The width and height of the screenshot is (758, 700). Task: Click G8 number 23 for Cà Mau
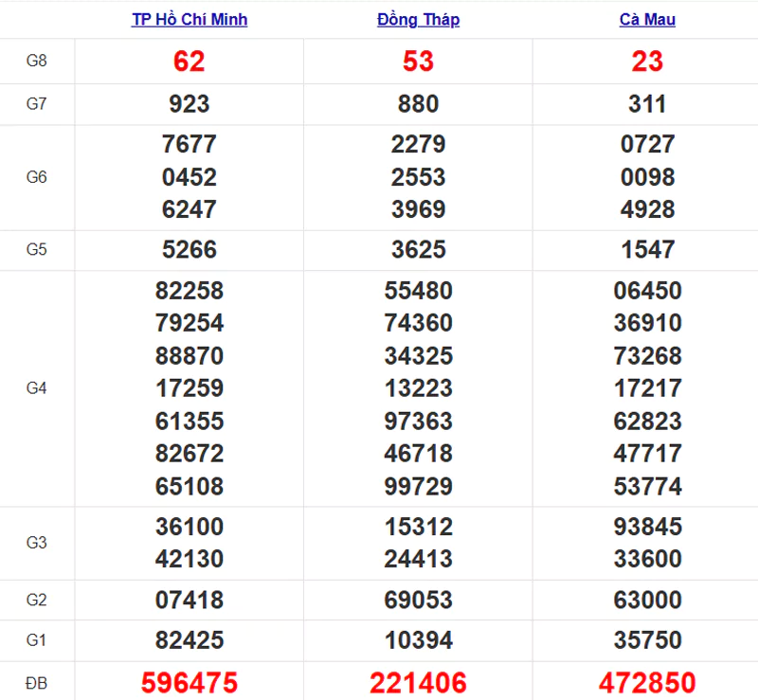coord(647,62)
